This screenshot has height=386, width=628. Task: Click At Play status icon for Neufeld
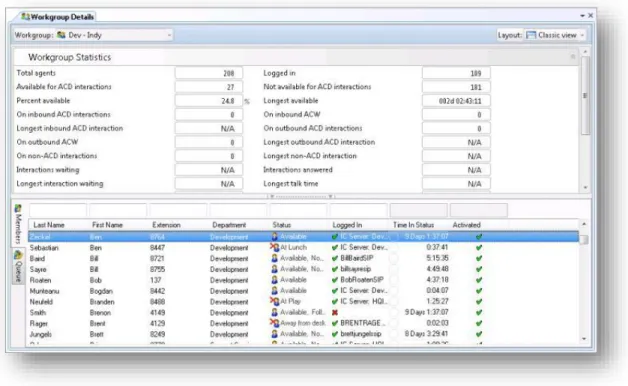point(274,301)
